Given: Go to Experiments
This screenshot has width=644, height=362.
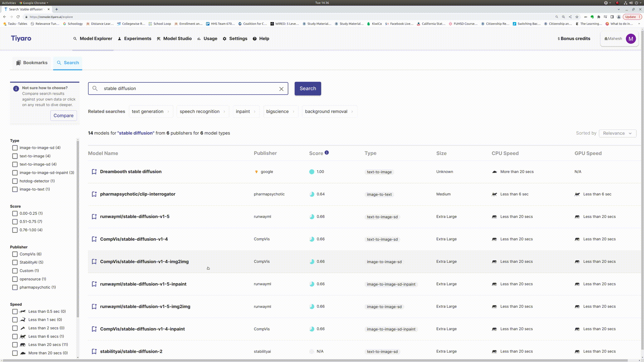Looking at the screenshot, I should tap(135, 39).
